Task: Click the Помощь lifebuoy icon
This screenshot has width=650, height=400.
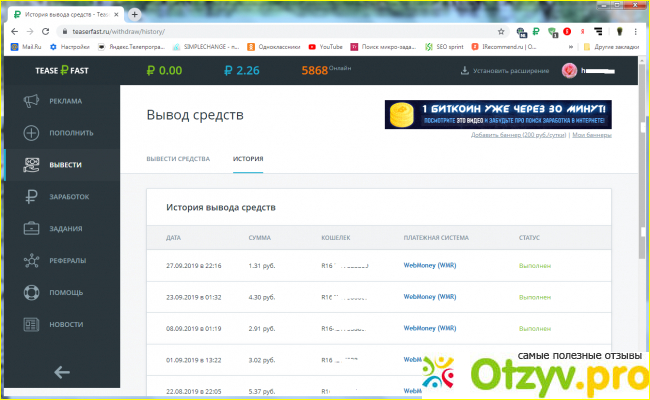Action: 31,292
